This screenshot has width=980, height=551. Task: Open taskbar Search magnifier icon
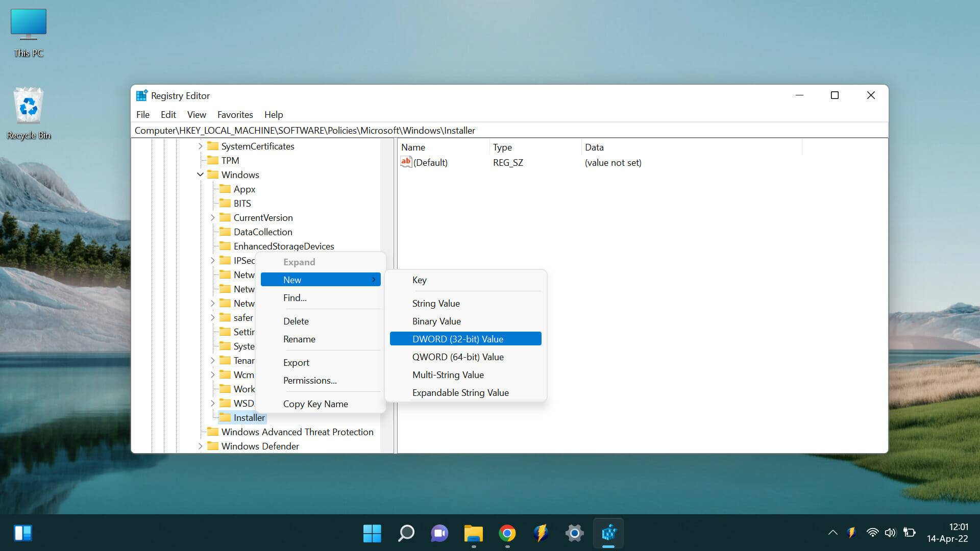click(x=406, y=533)
